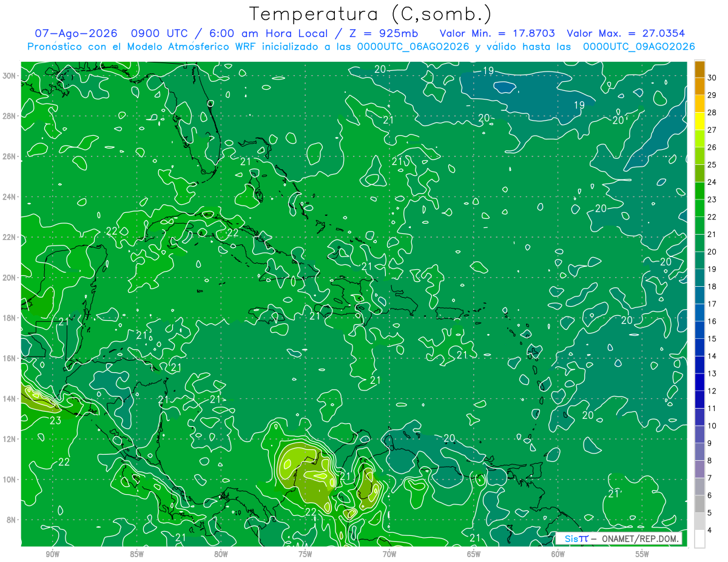Click the legend label "18"
728x562 pixels.
[x=712, y=286]
